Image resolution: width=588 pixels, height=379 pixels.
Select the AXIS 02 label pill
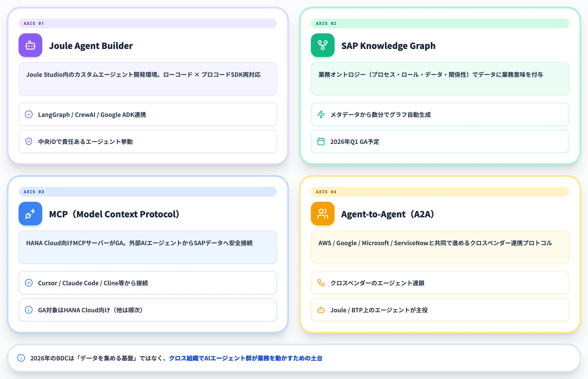click(x=440, y=23)
